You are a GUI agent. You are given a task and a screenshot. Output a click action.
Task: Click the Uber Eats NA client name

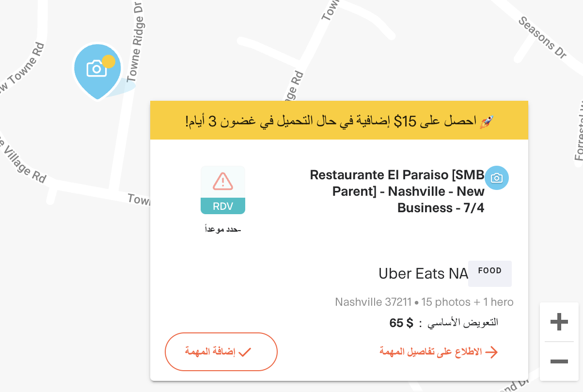423,274
